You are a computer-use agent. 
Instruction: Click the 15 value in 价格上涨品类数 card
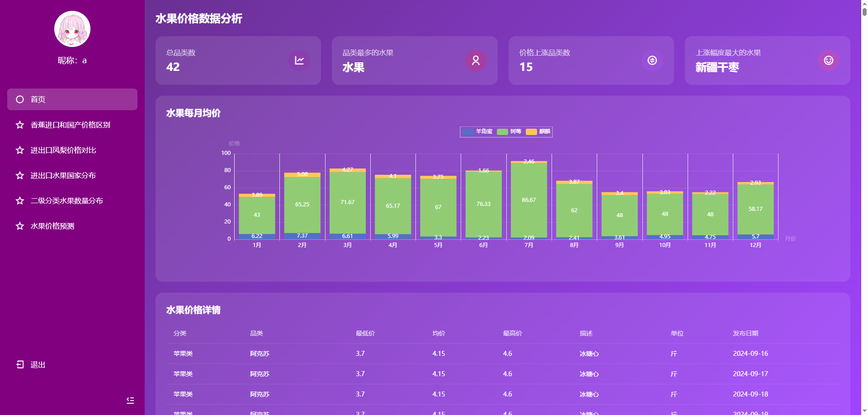[526, 67]
